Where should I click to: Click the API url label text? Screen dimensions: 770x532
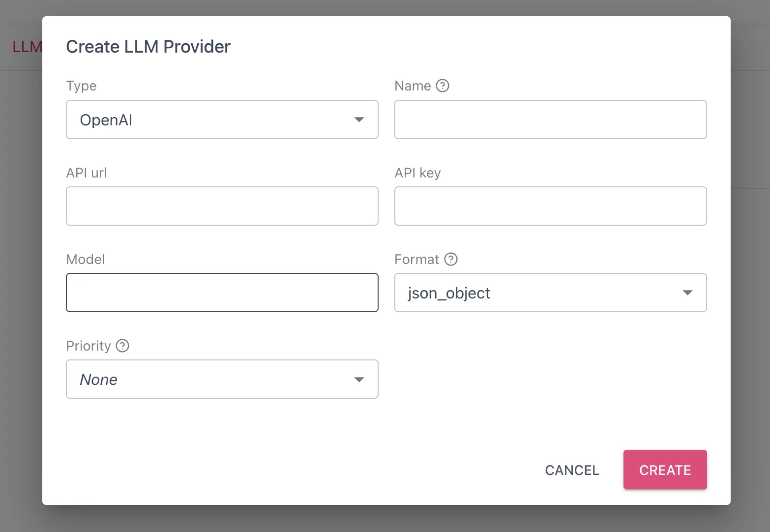87,173
